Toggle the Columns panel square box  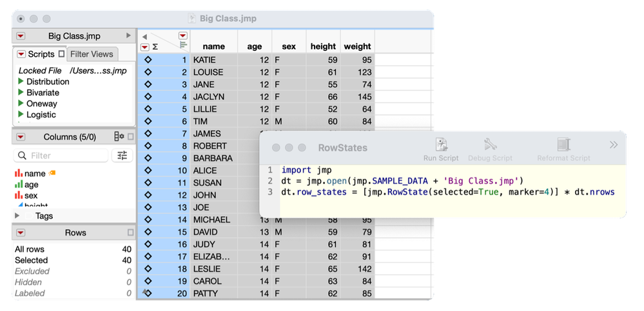pos(131,136)
